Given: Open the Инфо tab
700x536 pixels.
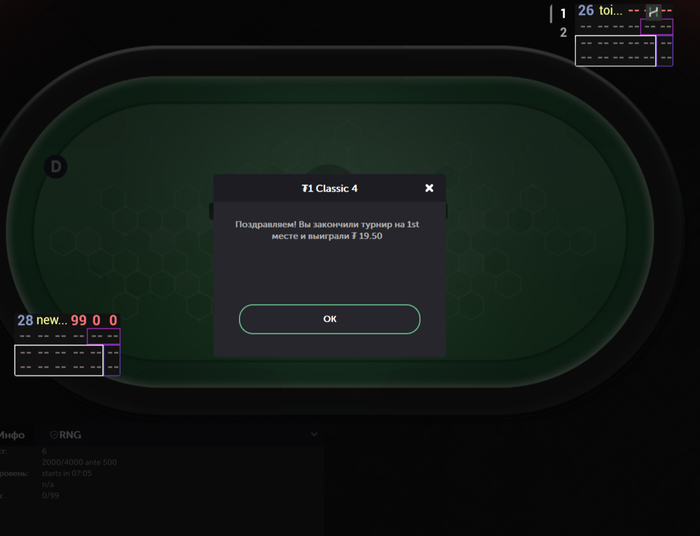Looking at the screenshot, I should click(12, 435).
